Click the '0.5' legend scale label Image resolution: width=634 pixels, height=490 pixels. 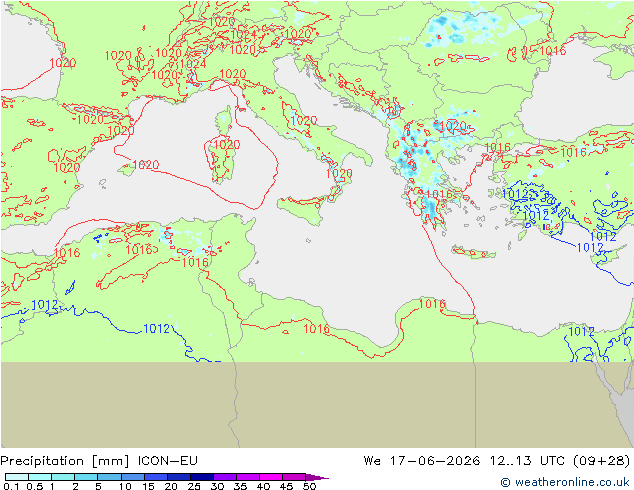pos(34,486)
